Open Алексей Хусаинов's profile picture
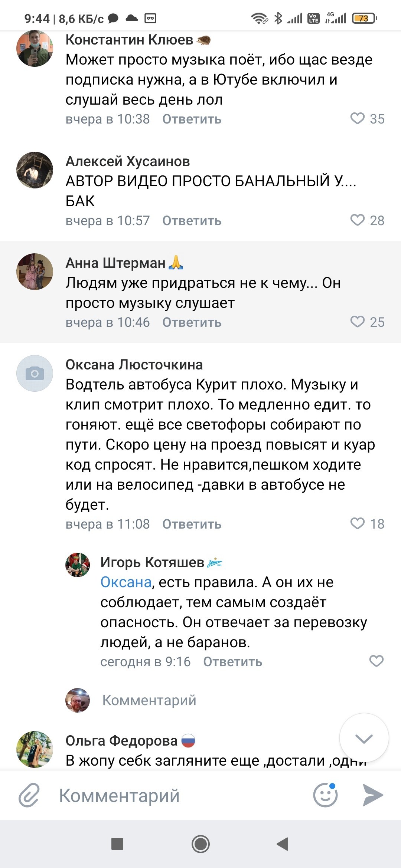This screenshot has width=401, height=868. click(35, 170)
